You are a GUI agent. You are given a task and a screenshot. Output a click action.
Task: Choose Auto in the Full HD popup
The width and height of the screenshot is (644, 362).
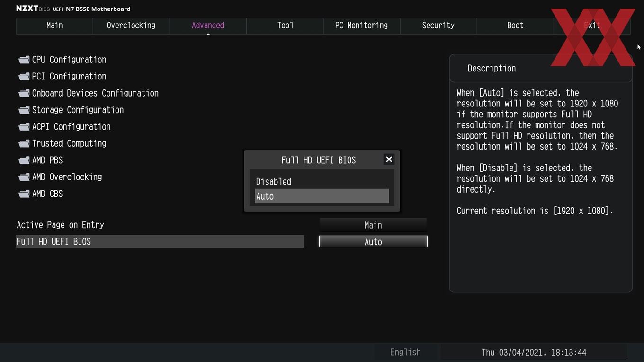pos(322,196)
